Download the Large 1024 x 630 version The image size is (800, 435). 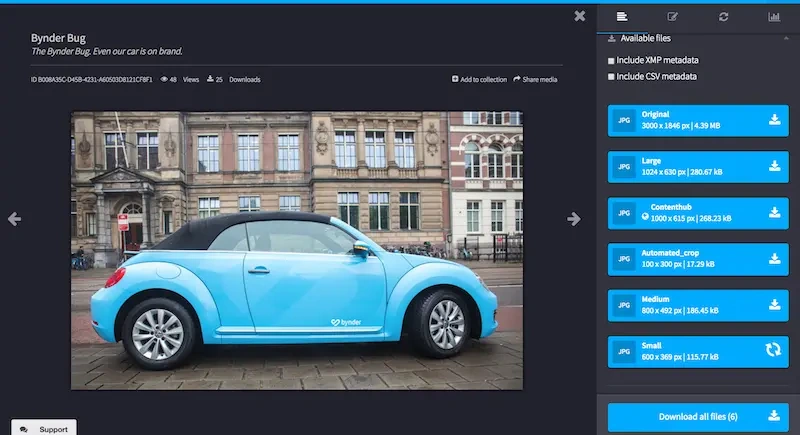(774, 167)
